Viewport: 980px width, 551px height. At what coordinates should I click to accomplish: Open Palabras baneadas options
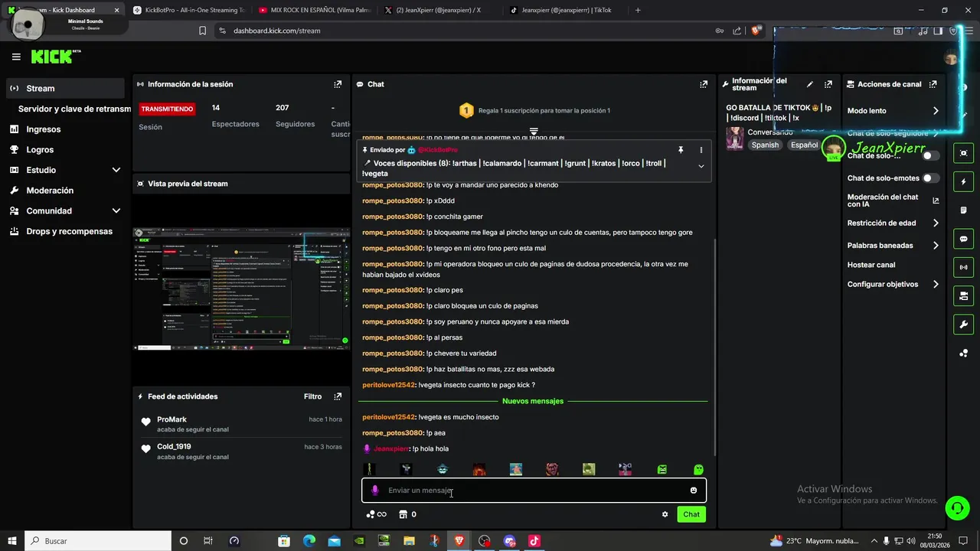[x=893, y=246]
